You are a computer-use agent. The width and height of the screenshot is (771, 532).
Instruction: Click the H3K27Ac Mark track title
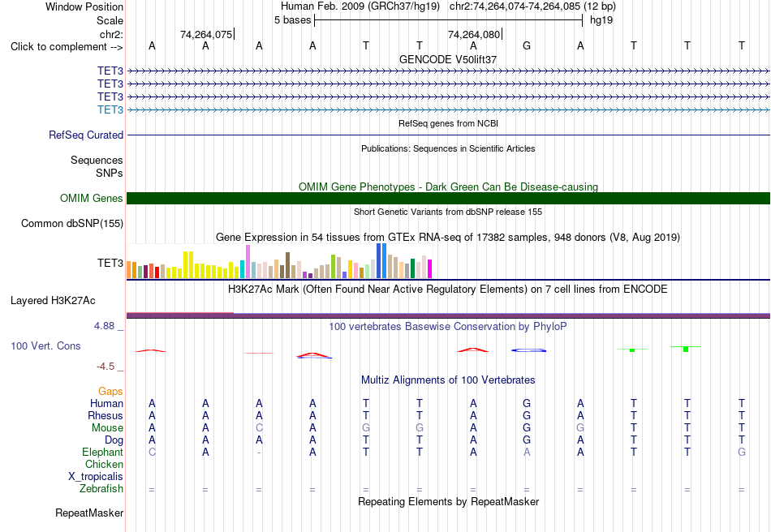click(448, 289)
